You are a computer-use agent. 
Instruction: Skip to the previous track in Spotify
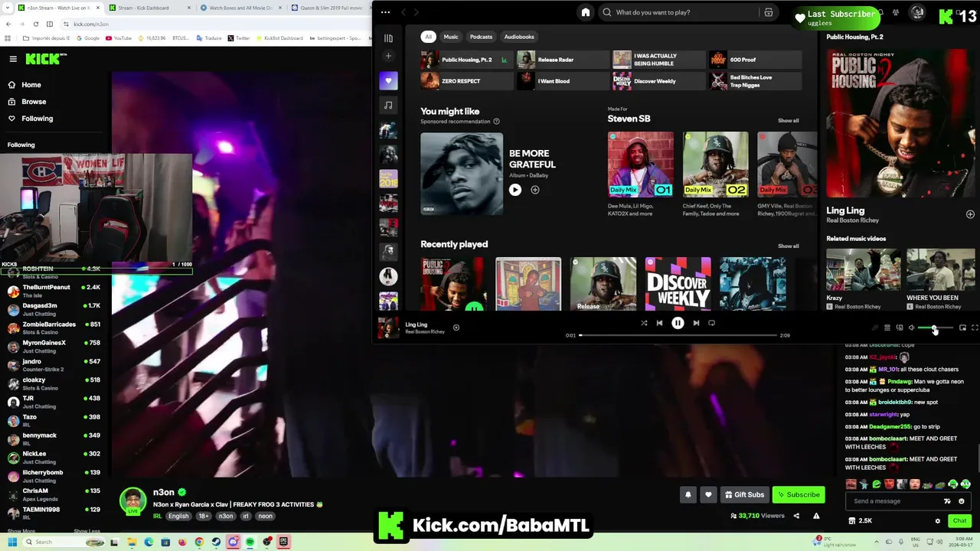coord(659,323)
